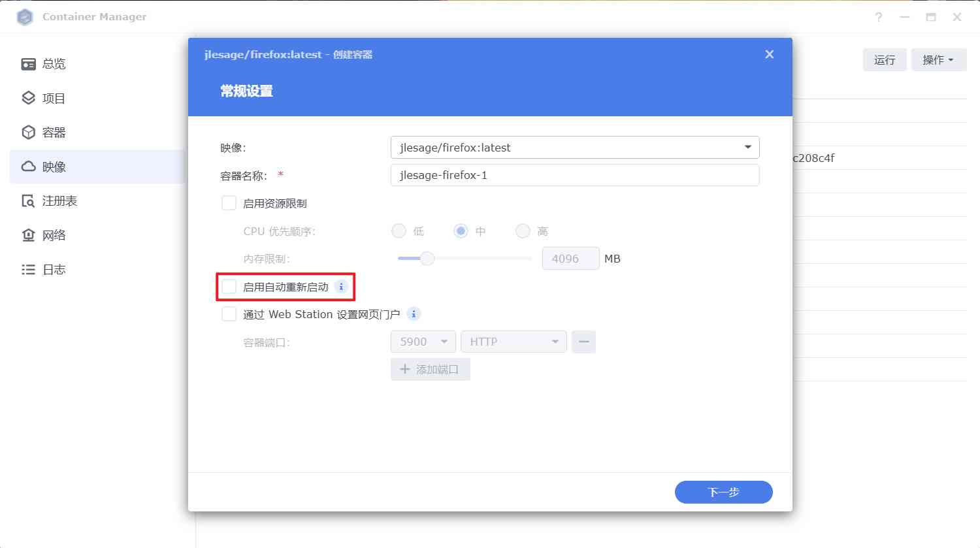Click the CPU 优先顺序 label
Screen dimensions: 980x548
pyautogui.click(x=280, y=231)
